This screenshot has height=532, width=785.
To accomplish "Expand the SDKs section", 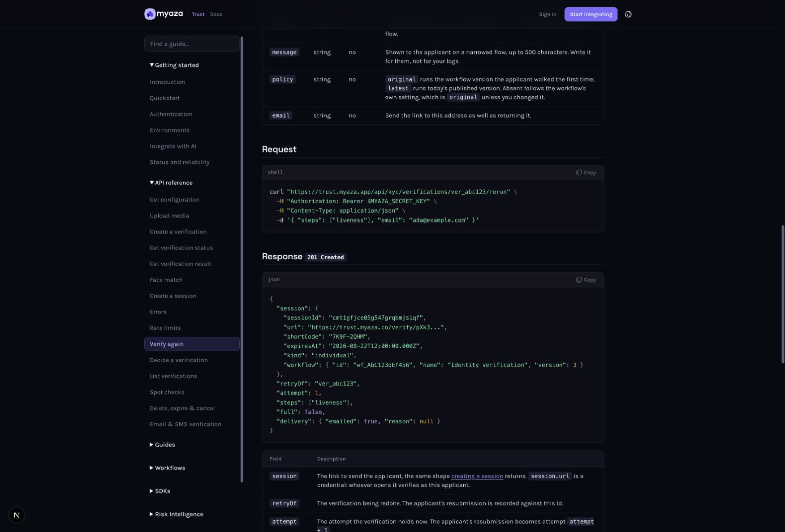I will tap(160, 491).
